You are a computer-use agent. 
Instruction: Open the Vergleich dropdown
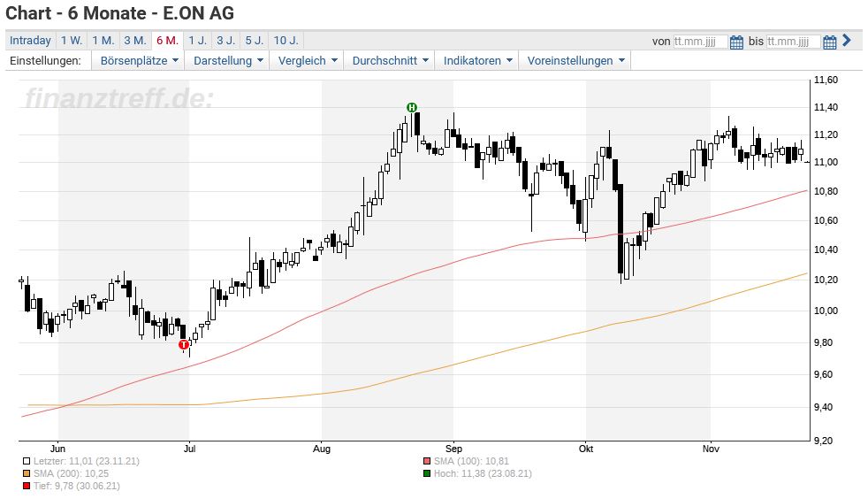click(x=307, y=60)
